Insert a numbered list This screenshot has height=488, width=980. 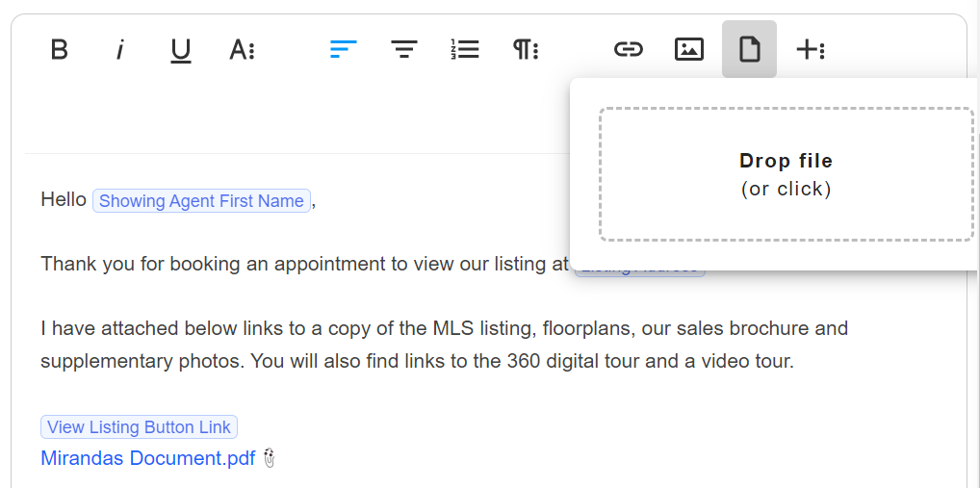point(465,49)
